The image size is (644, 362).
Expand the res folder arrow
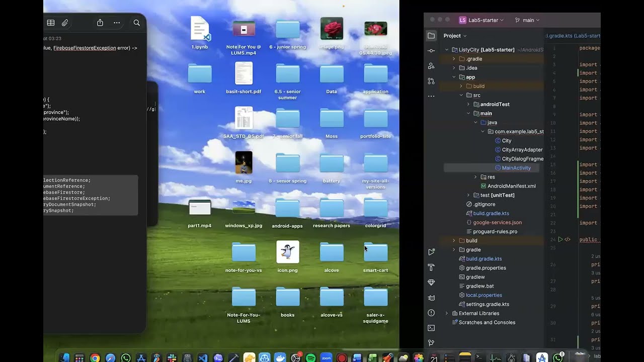tap(475, 177)
